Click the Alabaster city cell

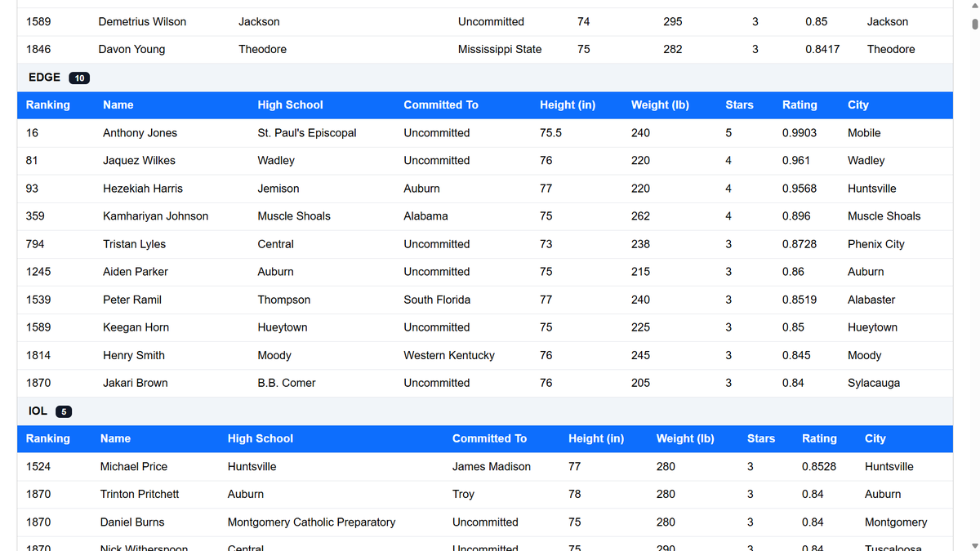point(871,300)
